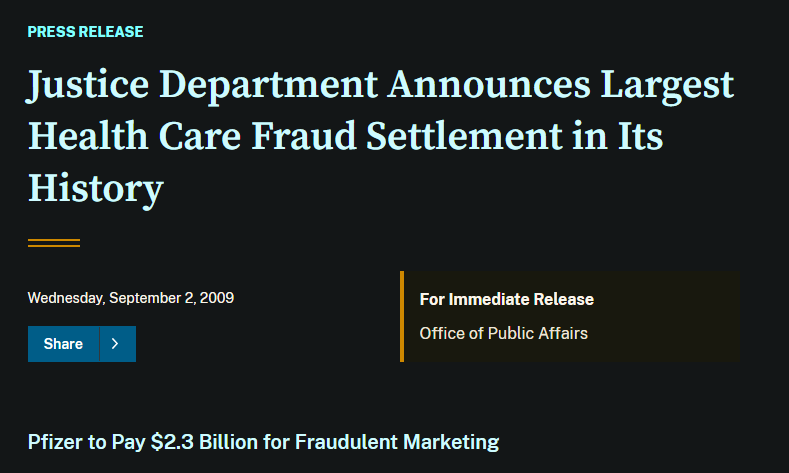Click the date Wednesday, September 2, 2009
Screen dimensions: 789x473
click(x=131, y=298)
